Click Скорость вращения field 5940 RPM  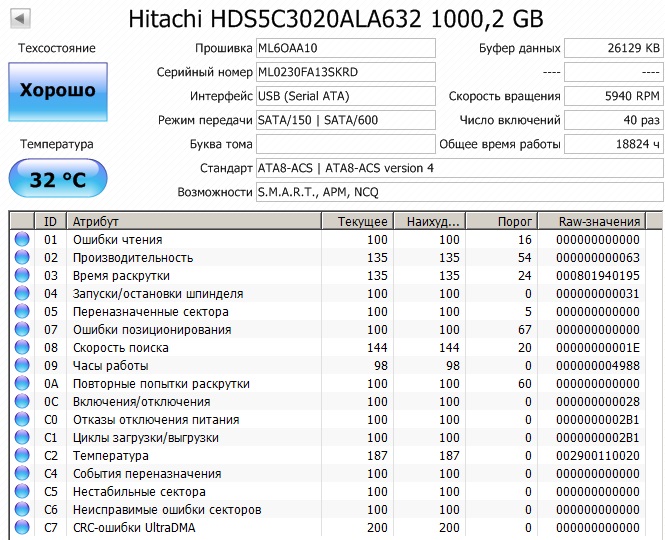pyautogui.click(x=614, y=96)
